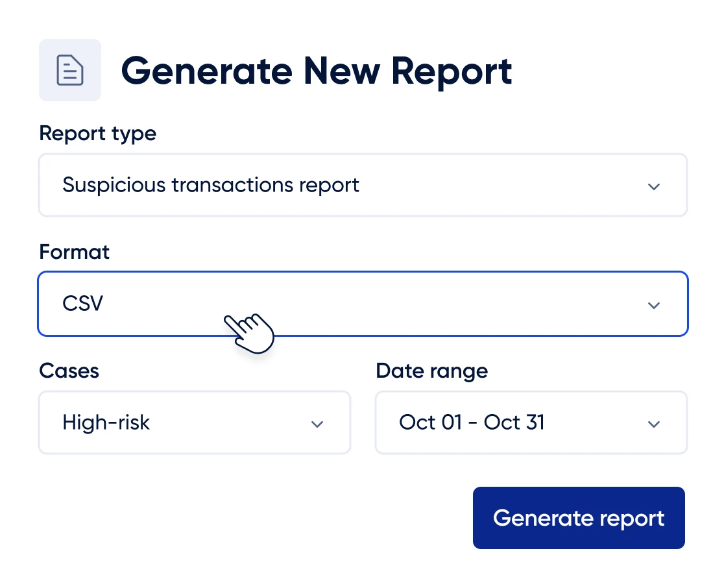Click the chevron on the Date range dropdown
Image resolution: width=724 pixels, height=588 pixels.
tap(654, 424)
